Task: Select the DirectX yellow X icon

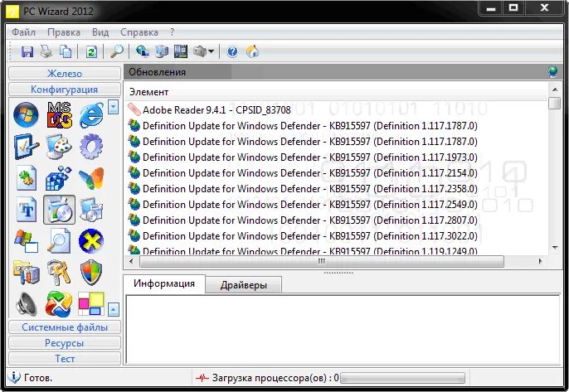Action: [91, 241]
